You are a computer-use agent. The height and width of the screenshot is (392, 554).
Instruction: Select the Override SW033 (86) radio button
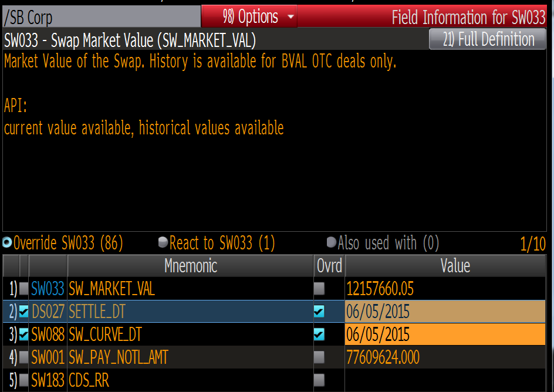pyautogui.click(x=6, y=242)
